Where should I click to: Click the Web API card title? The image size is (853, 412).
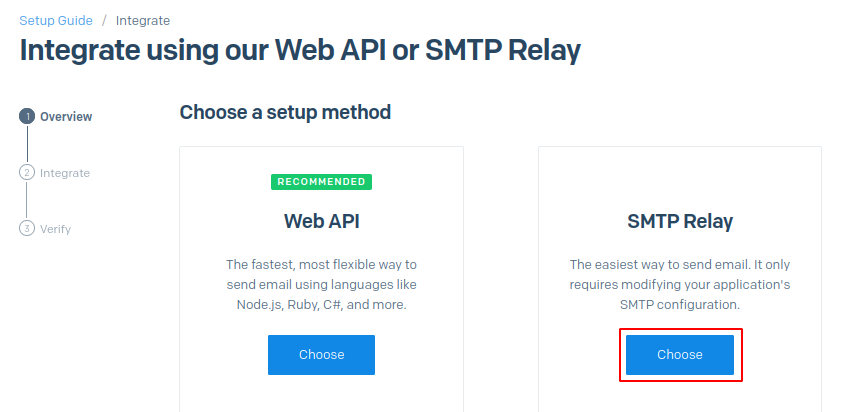tap(321, 220)
